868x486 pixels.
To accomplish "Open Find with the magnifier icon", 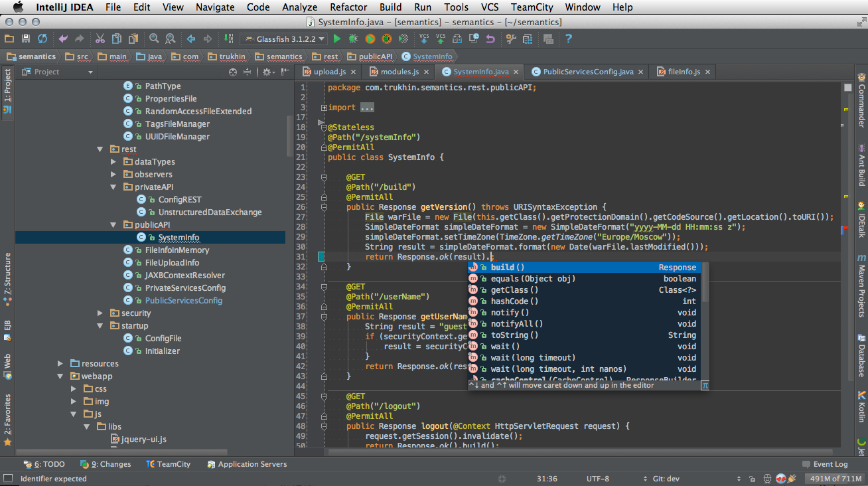I will 154,39.
